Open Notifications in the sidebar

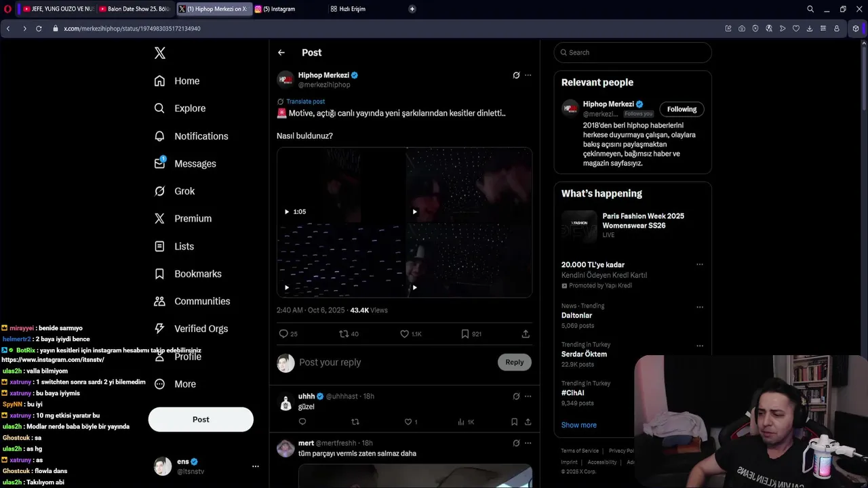coord(191,136)
